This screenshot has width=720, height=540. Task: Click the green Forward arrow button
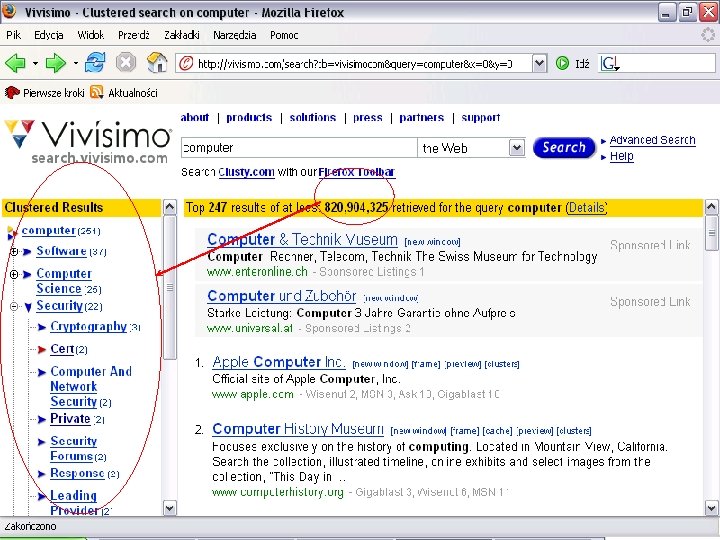pyautogui.click(x=56, y=63)
